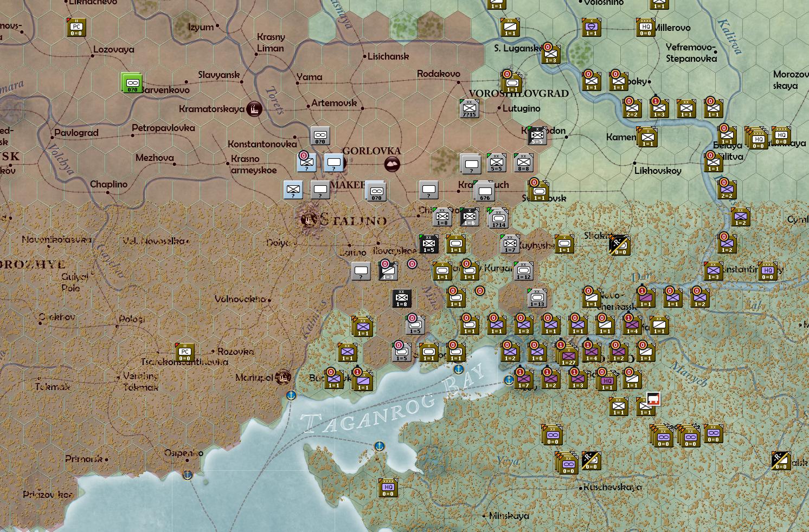Click the port anchor icon below Mariupol
The height and width of the screenshot is (532, 809).
coord(291,395)
